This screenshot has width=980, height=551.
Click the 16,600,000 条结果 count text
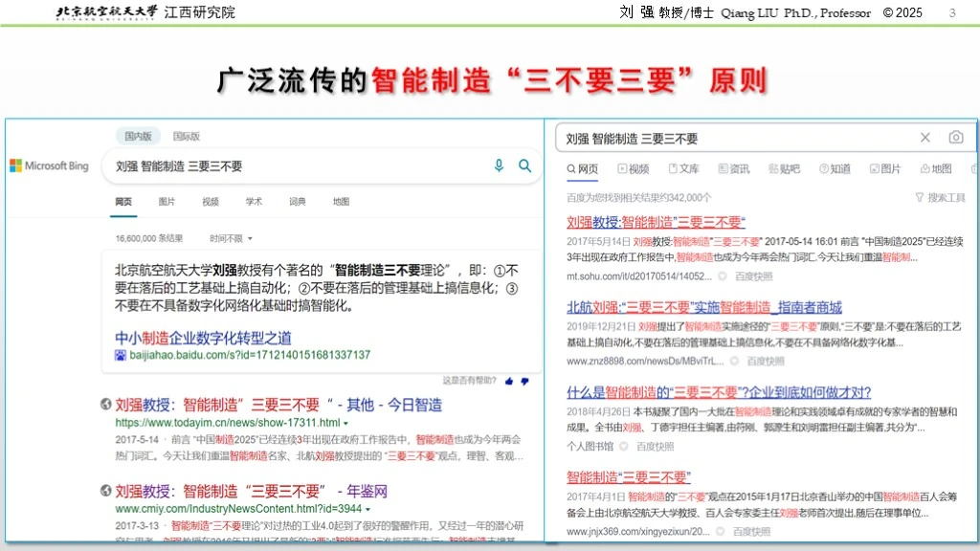click(x=148, y=238)
